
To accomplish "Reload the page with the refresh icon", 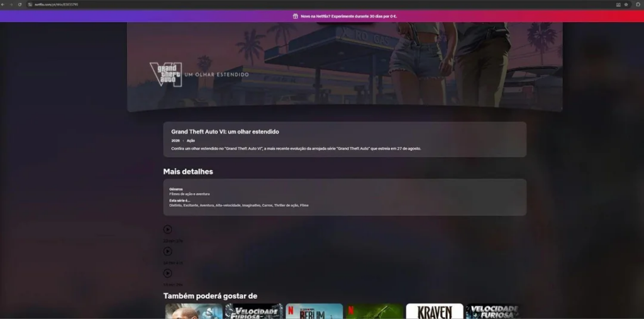I will click(x=19, y=4).
